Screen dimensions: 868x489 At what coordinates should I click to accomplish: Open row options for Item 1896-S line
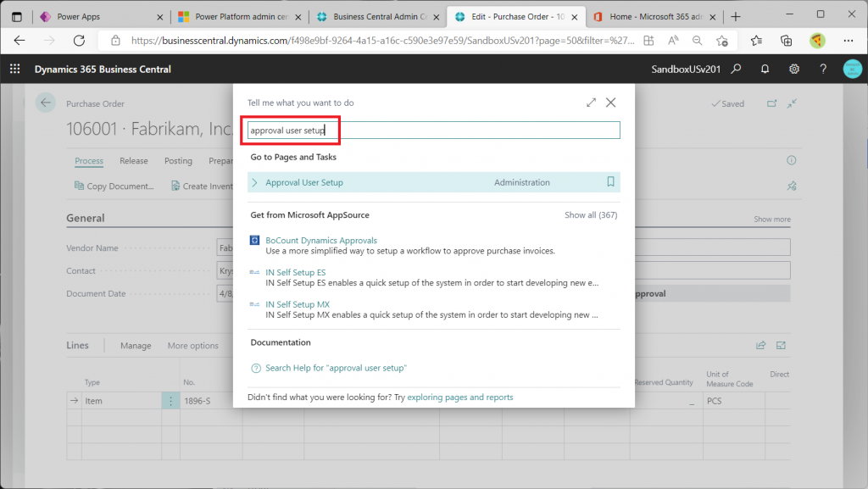[x=170, y=401]
